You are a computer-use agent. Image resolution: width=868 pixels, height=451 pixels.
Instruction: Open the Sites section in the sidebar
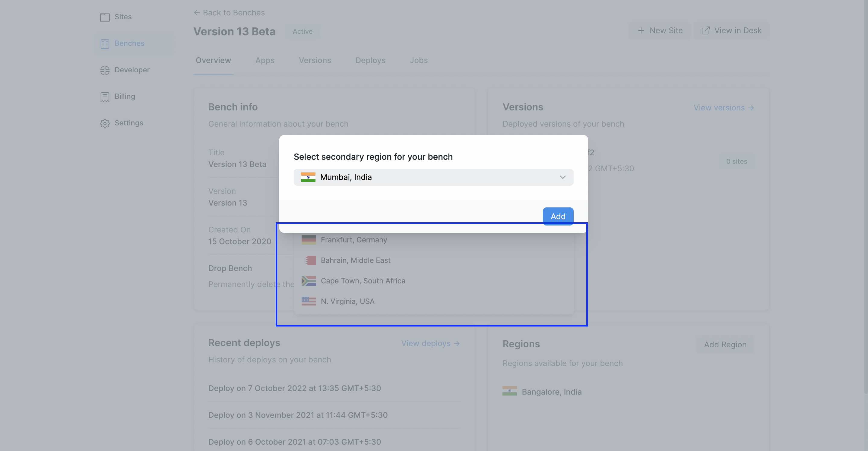click(x=123, y=17)
